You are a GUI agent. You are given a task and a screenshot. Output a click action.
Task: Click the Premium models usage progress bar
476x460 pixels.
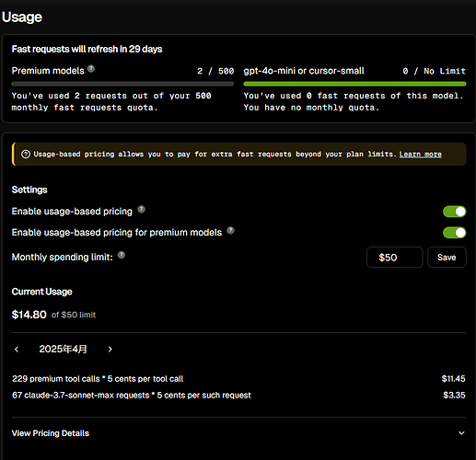coord(122,84)
